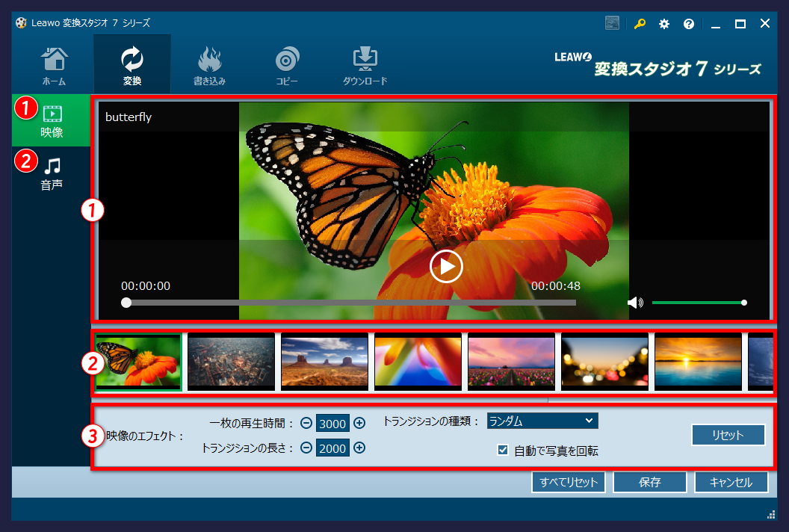Select the Burn (書き込み) flame icon
The width and height of the screenshot is (789, 532).
[209, 64]
